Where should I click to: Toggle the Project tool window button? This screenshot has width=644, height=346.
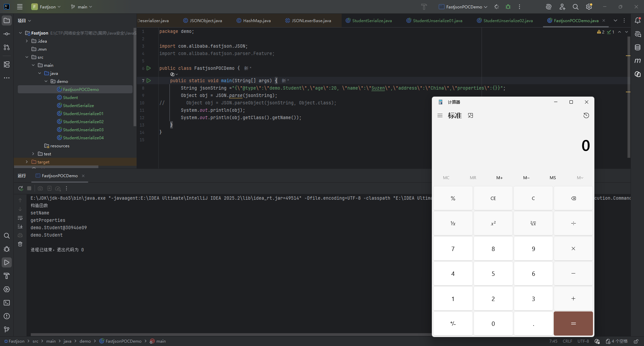[x=7, y=20]
